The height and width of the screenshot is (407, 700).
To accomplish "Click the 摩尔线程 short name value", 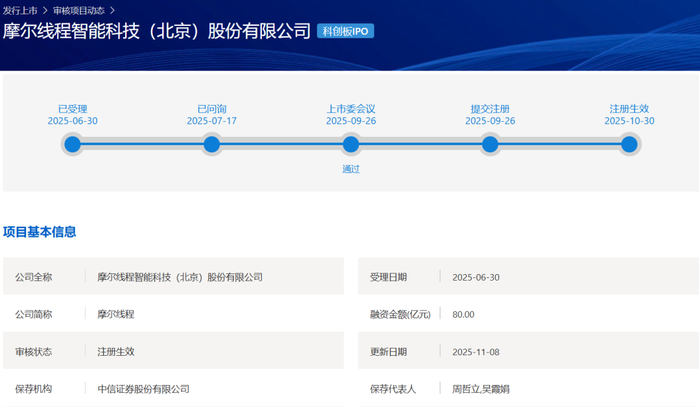I will 116,314.
